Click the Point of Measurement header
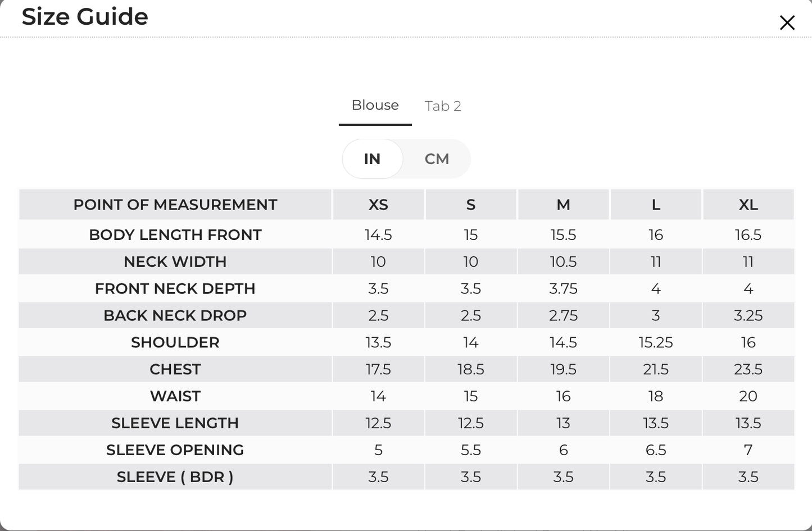Screen dimensions: 812x531 coord(175,205)
